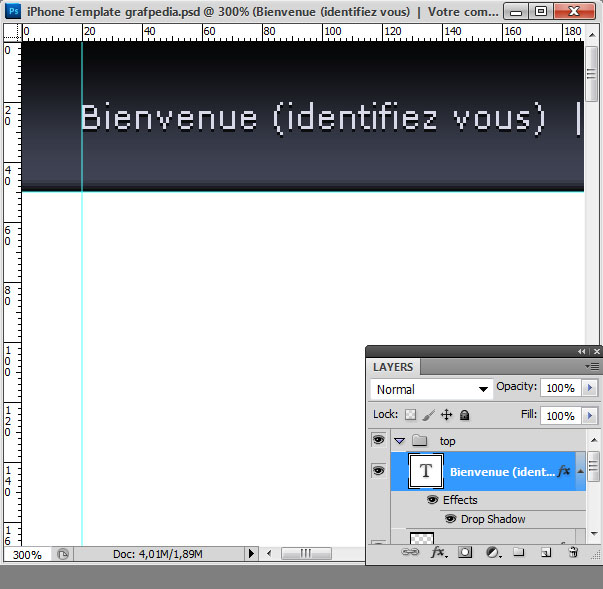The image size is (603, 589).
Task: Click the Photoshop Ps icon in the title bar
Action: pyautogui.click(x=13, y=11)
